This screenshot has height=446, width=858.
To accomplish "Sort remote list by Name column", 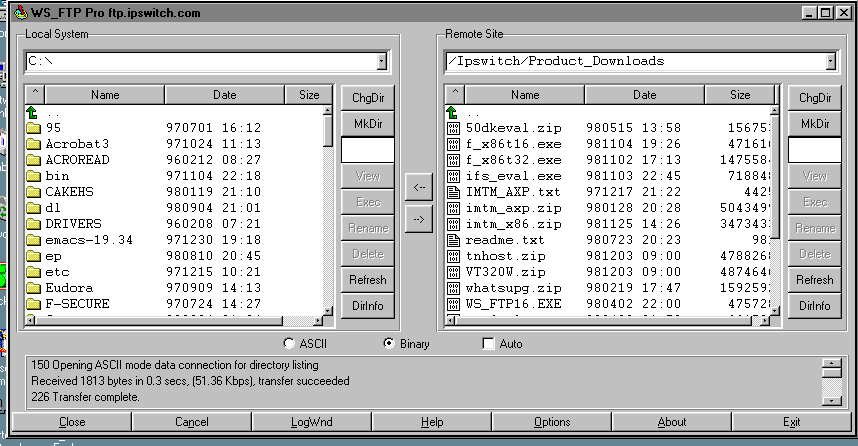I will [x=525, y=95].
